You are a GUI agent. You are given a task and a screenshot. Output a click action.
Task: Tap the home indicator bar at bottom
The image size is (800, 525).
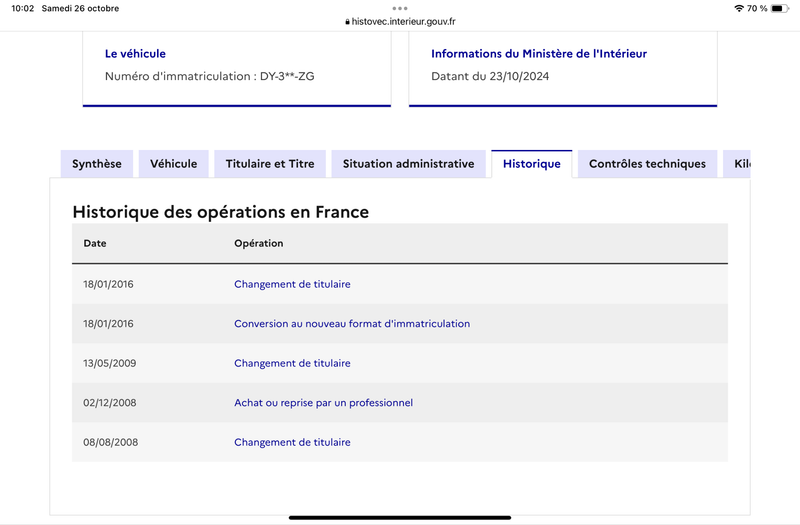click(400, 518)
